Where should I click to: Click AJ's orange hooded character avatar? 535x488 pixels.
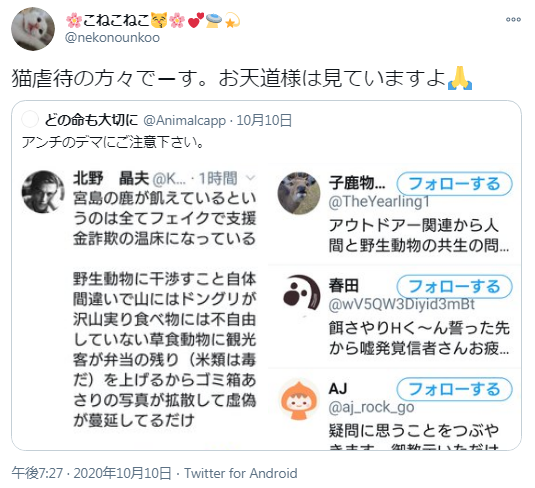(x=299, y=400)
